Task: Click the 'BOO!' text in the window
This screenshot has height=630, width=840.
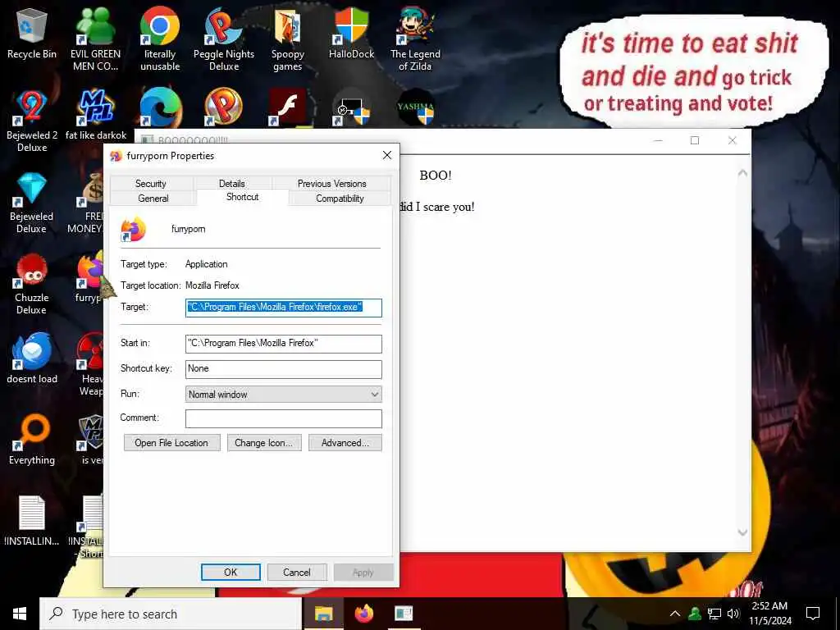Action: (x=436, y=176)
